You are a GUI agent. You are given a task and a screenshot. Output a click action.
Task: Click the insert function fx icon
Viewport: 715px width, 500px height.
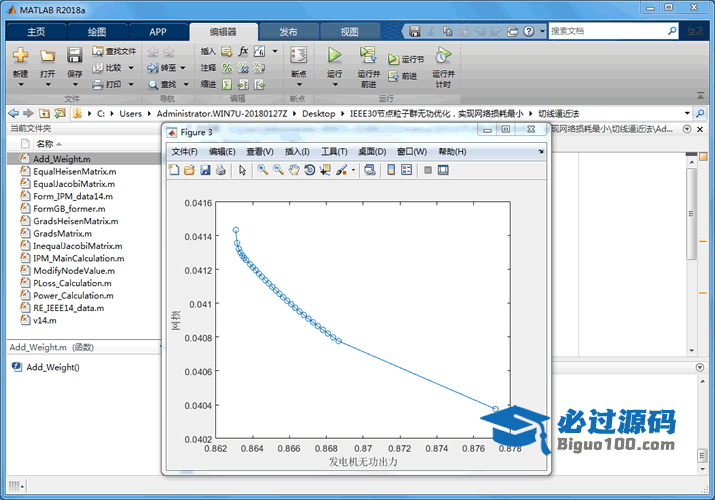tap(243, 51)
